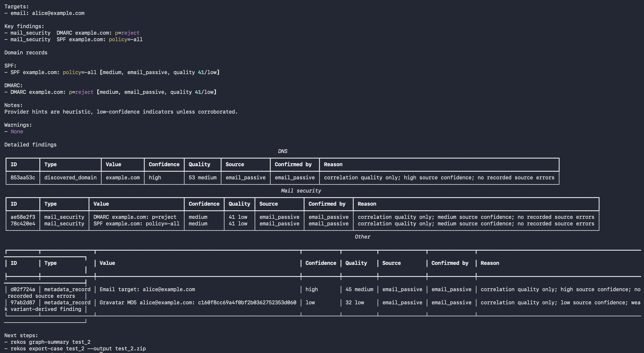The height and width of the screenshot is (353, 644).
Task: Click 'discovered_domain' type cell
Action: click(70, 178)
